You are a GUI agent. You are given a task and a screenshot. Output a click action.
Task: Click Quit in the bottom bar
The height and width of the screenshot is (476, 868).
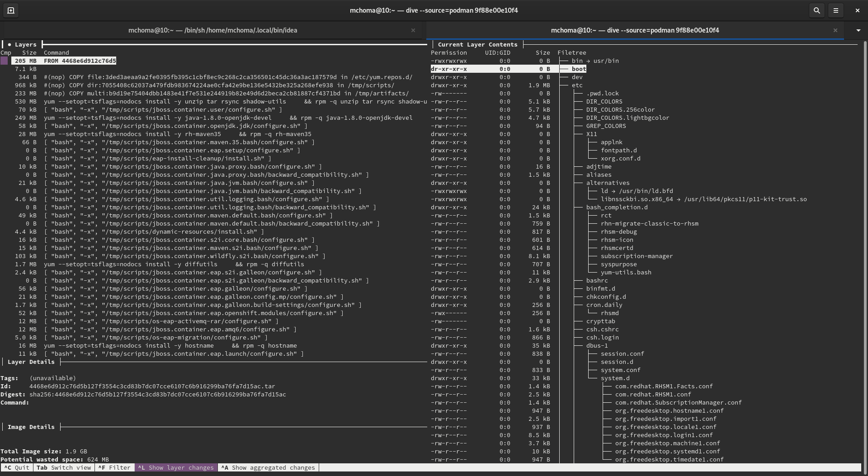(17, 468)
